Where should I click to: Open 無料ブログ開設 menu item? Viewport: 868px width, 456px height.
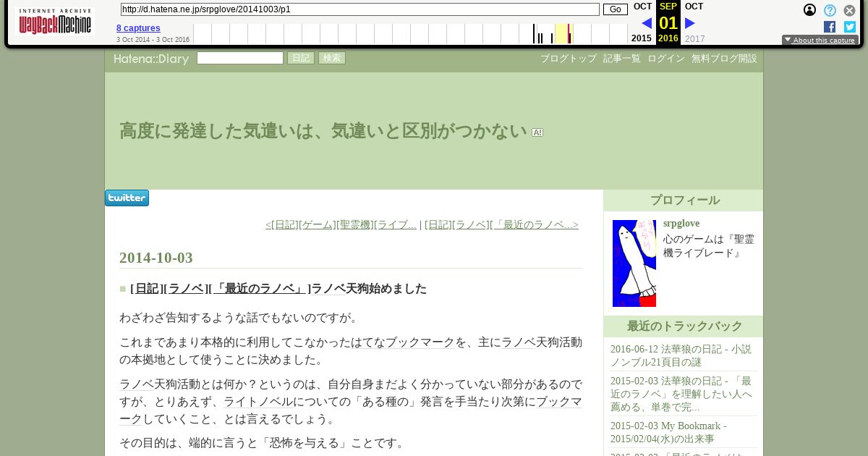724,59
